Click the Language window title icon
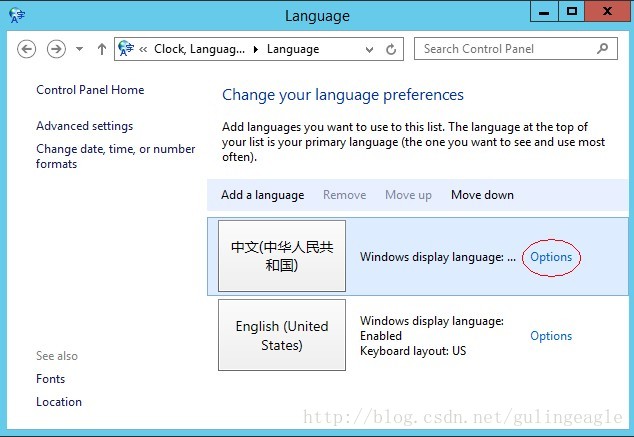Image resolution: width=634 pixels, height=437 pixels. 17,15
